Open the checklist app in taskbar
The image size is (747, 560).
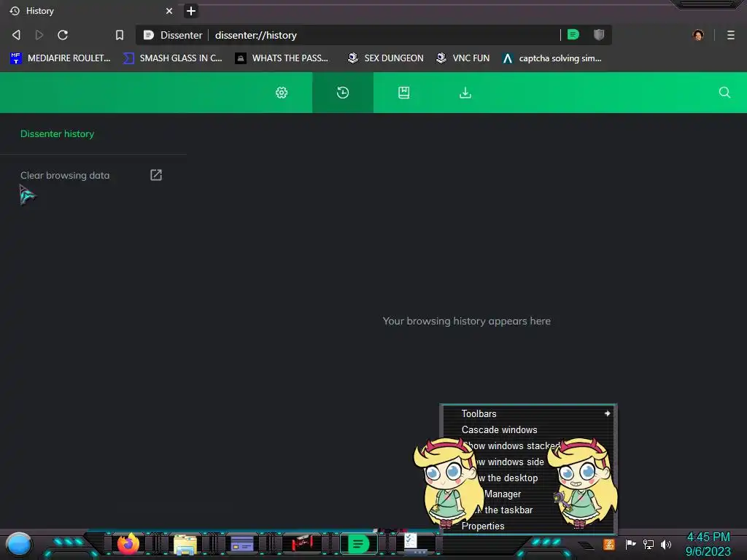pos(414,542)
